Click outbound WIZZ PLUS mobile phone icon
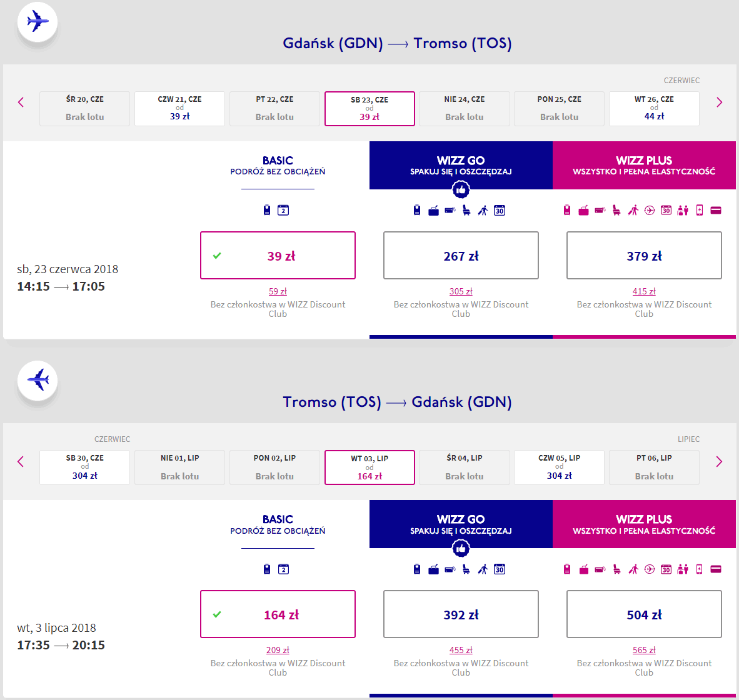The image size is (739, 700). click(x=700, y=211)
